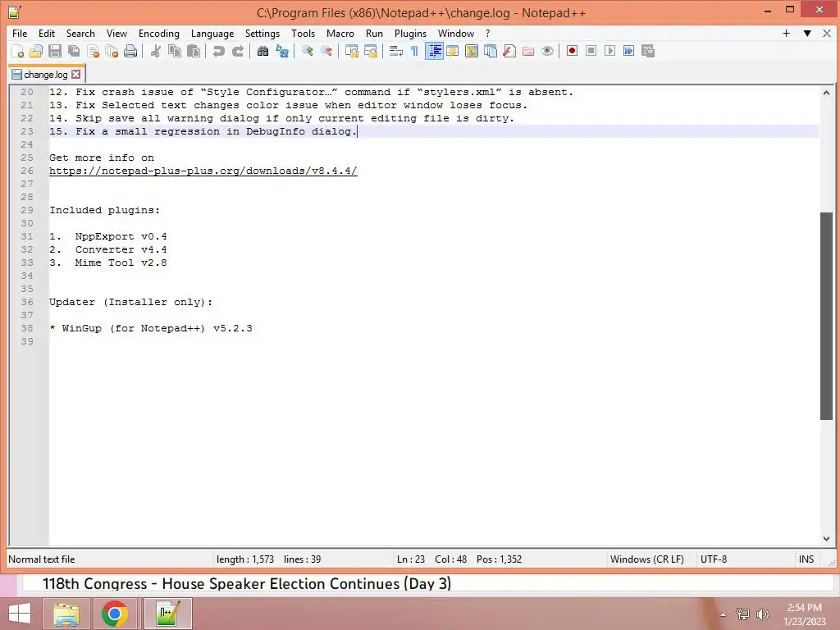Start macro recording with the red record icon
Image resolution: width=840 pixels, height=630 pixels.
coord(572,51)
